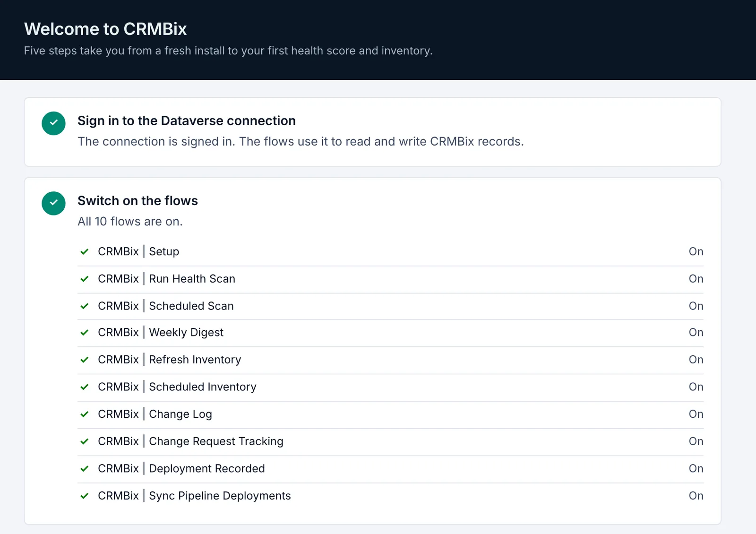Select the All 10 flows are on text
This screenshot has height=534, width=756.
(130, 222)
